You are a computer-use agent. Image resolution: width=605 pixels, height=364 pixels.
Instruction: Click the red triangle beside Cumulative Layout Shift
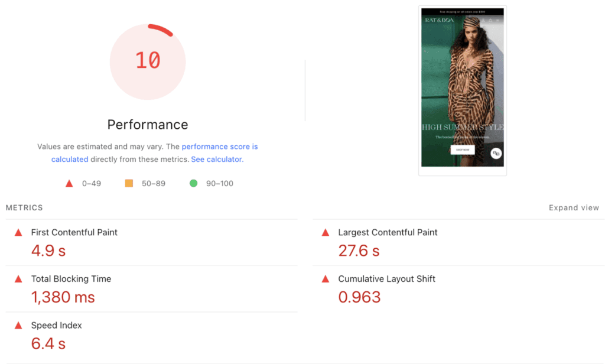click(x=325, y=279)
